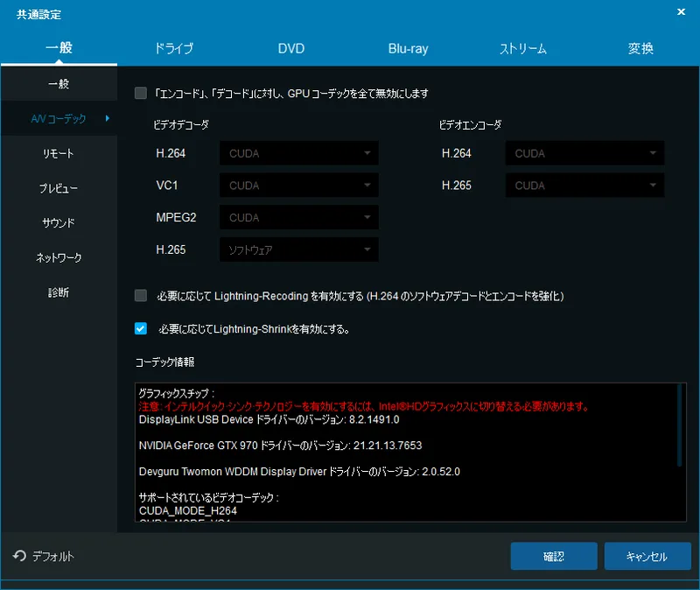The width and height of the screenshot is (700, 590).
Task: Disable the Lightning-Shrink option
Action: click(x=140, y=329)
